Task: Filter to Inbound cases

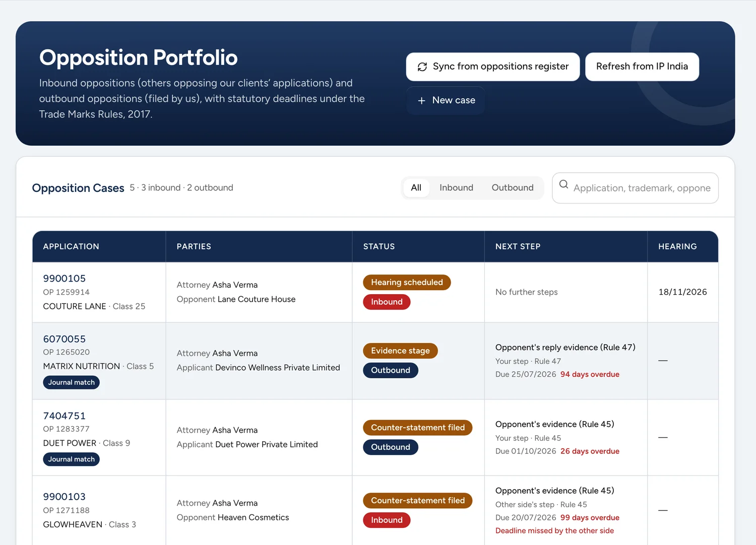Action: [456, 188]
